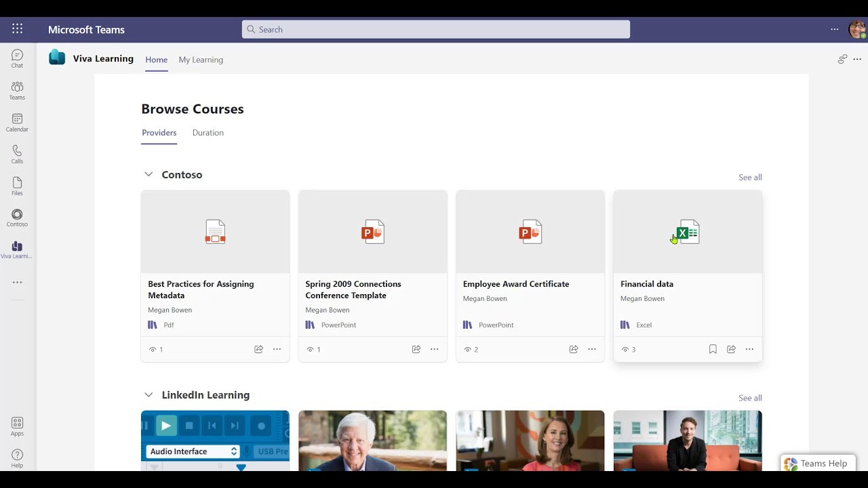Open Settings and more in title bar

(x=835, y=29)
